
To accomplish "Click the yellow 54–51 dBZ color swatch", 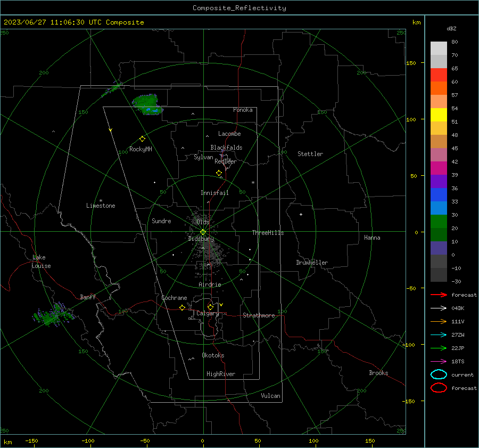I will point(439,115).
